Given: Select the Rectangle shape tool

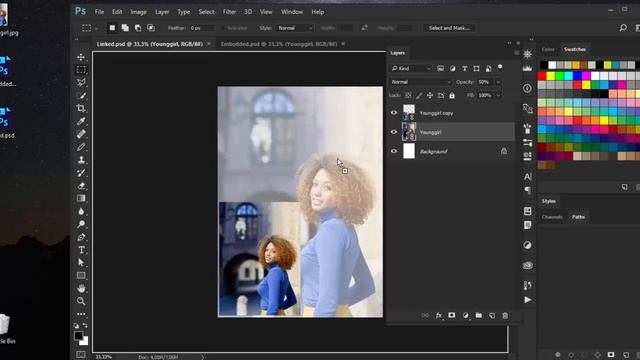Looking at the screenshot, I should pos(81,276).
